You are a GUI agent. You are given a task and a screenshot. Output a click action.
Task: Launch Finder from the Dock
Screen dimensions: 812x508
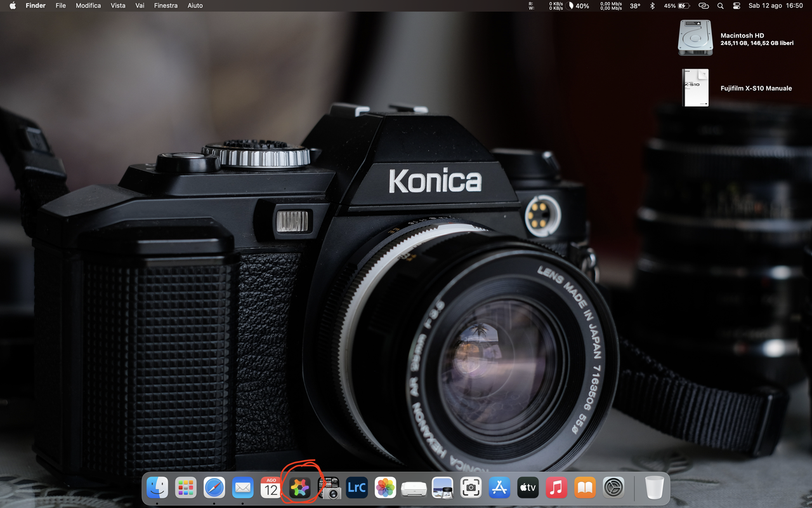157,488
